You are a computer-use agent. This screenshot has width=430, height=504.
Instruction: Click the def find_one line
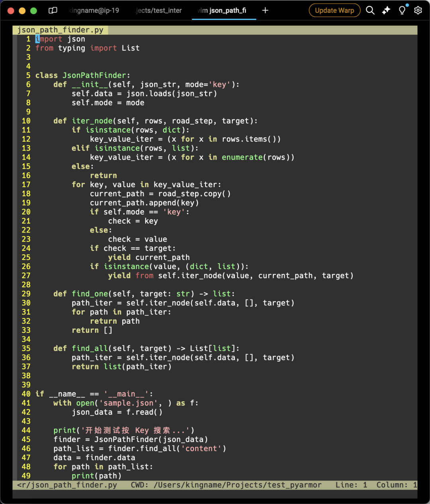pos(144,294)
